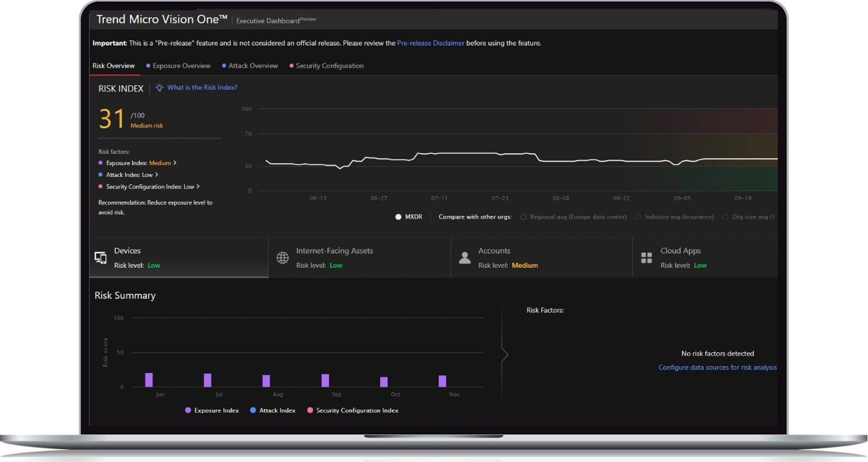Click the Accounts person icon
The image size is (868, 462).
click(465, 258)
